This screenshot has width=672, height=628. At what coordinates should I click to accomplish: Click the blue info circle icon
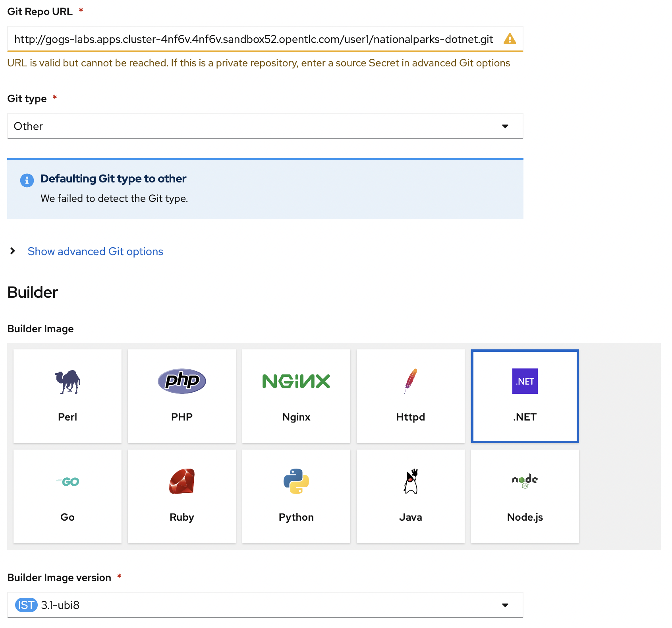tap(27, 180)
